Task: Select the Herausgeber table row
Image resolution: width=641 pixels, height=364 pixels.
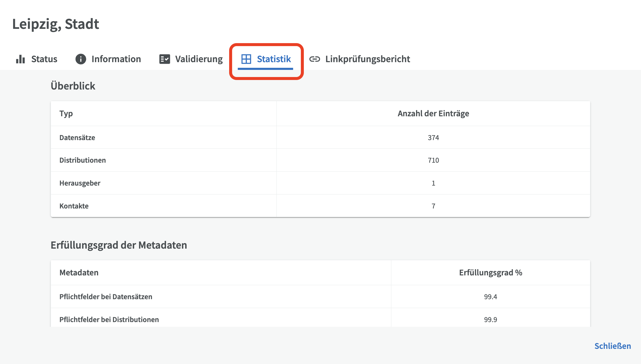Action: 80,183
